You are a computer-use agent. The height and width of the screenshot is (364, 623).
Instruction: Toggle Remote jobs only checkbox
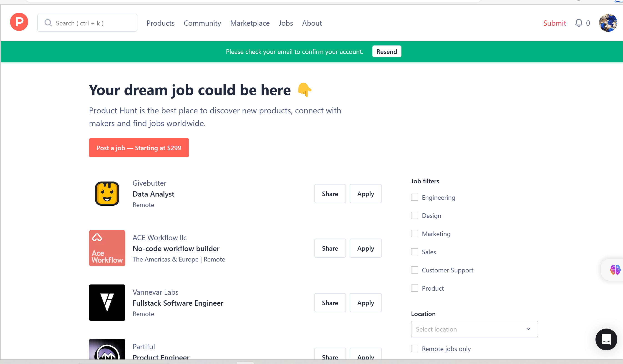[415, 349]
